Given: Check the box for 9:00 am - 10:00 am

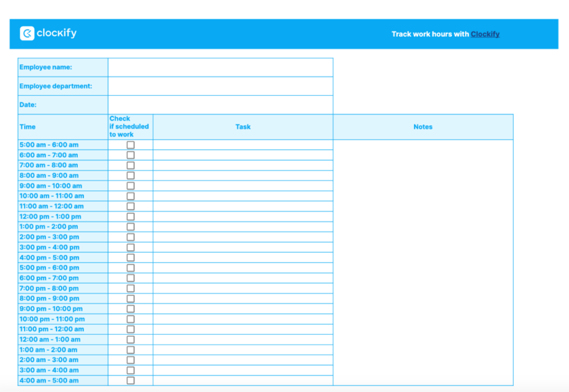Looking at the screenshot, I should click(130, 185).
